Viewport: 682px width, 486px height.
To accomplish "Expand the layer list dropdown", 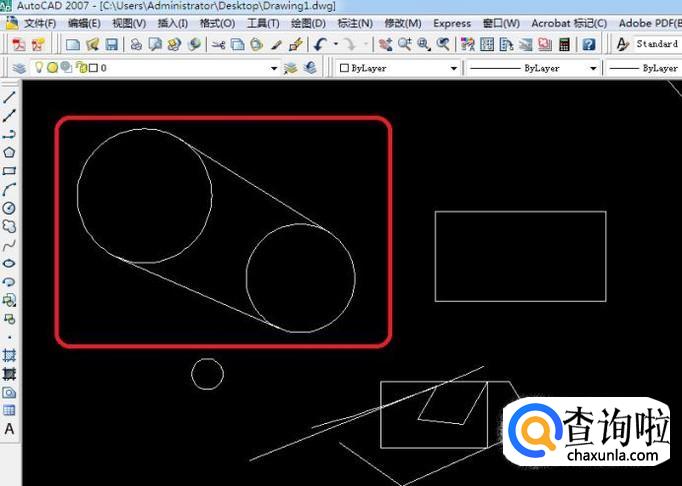I will [274, 68].
